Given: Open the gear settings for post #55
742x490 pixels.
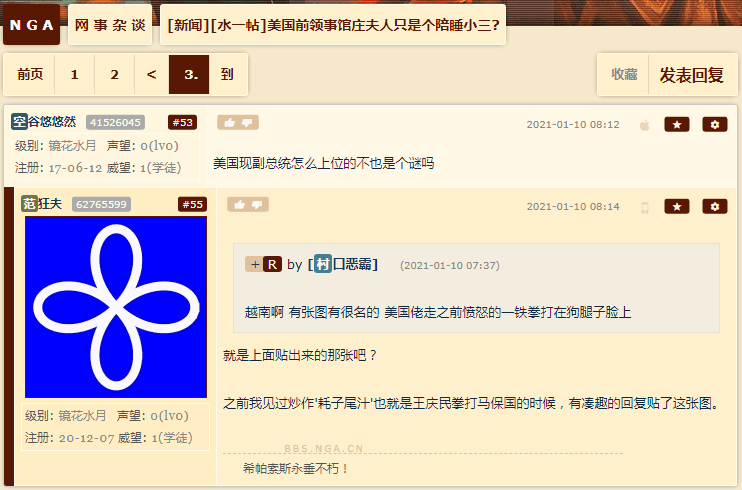Looking at the screenshot, I should click(x=715, y=206).
